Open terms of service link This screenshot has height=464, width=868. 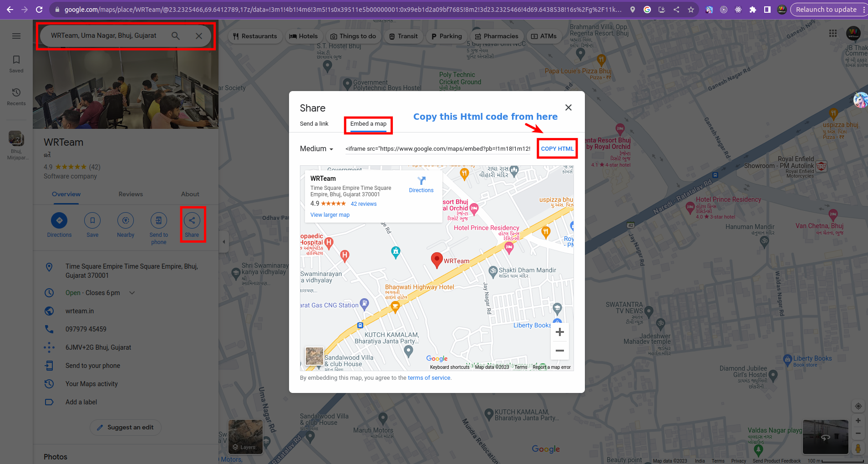429,378
